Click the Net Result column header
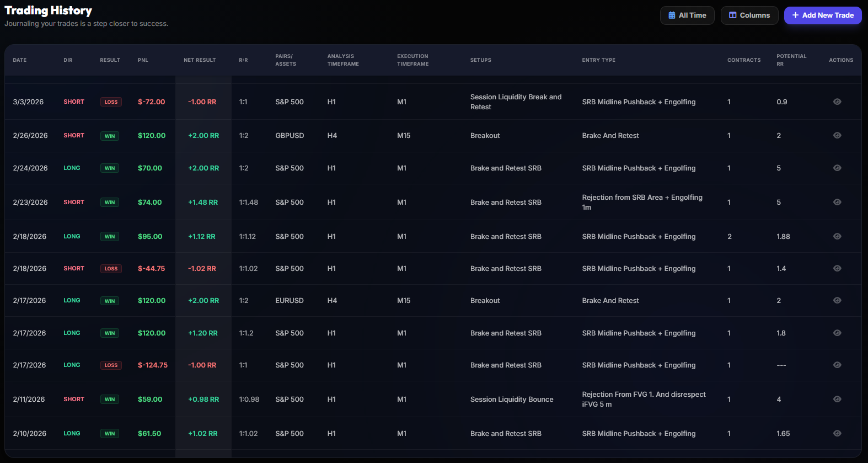The width and height of the screenshot is (868, 463). [200, 60]
